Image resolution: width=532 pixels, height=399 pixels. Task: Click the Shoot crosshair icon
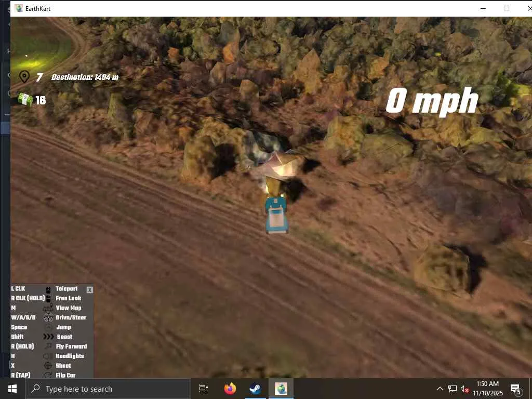pyautogui.click(x=48, y=365)
